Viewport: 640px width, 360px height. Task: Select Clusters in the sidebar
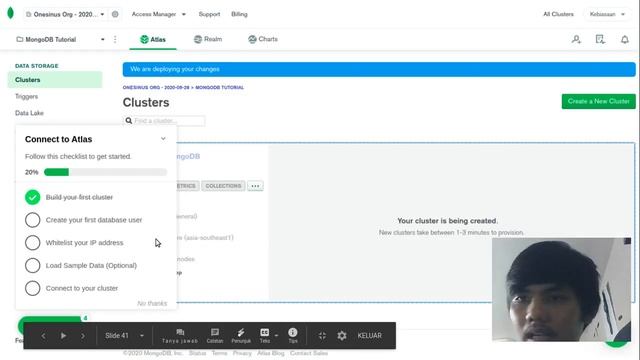click(x=55, y=80)
